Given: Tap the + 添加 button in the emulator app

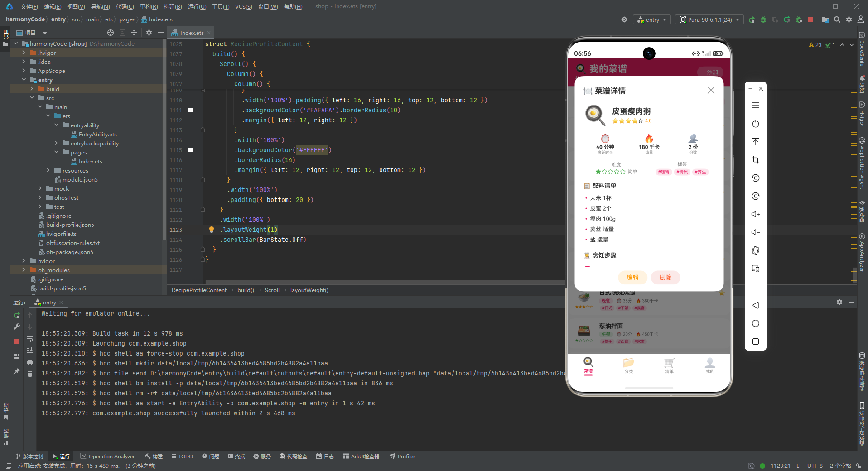Looking at the screenshot, I should (x=710, y=72).
